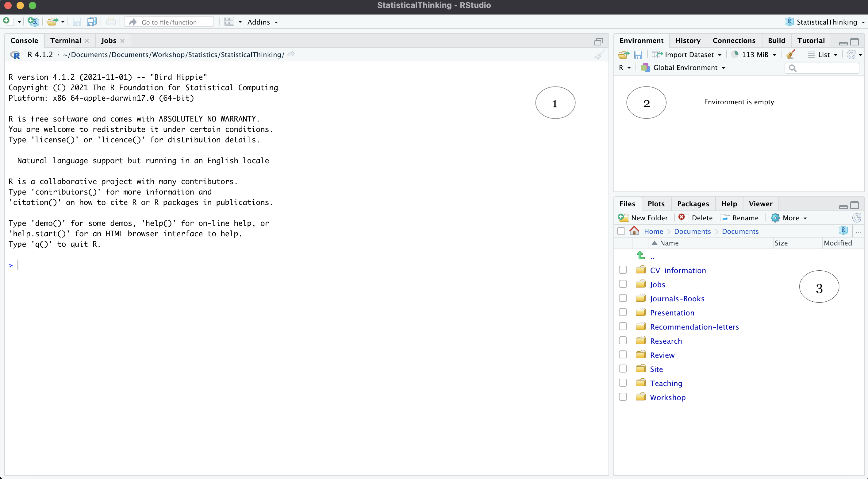Open the Teaching folder link
The width and height of the screenshot is (868, 479).
pyautogui.click(x=666, y=383)
